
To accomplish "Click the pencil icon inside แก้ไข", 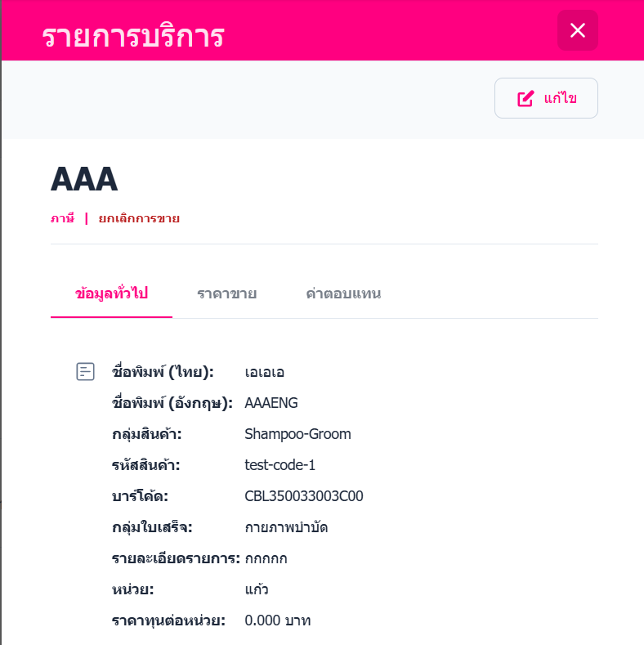I will point(525,99).
